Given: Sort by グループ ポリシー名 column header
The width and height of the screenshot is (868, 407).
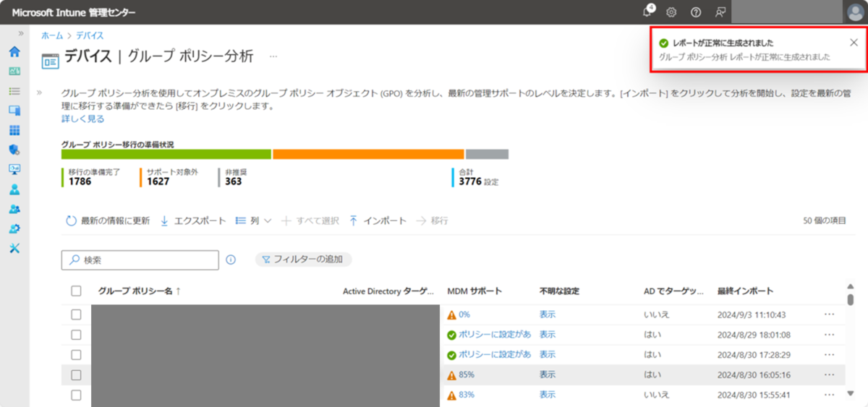Looking at the screenshot, I should click(140, 291).
